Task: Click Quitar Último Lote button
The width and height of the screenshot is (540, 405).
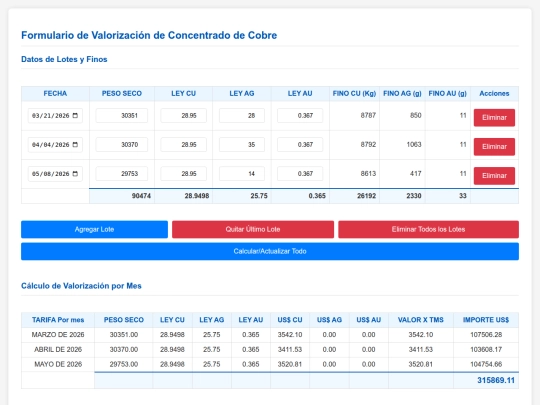Action: (253, 229)
